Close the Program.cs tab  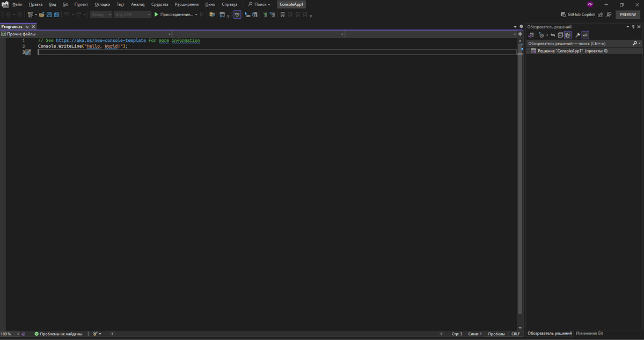[x=33, y=26]
